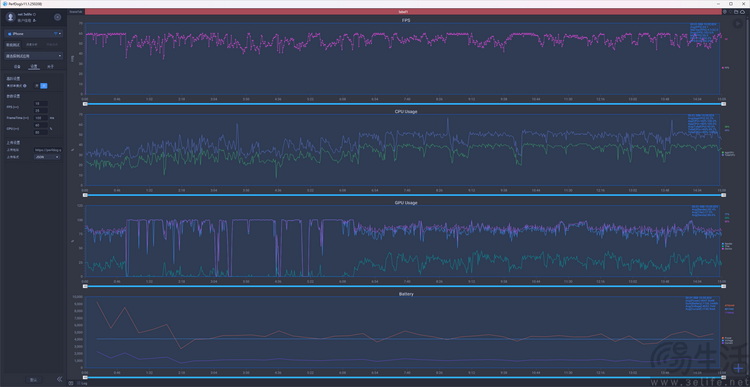This screenshot has width=750, height=387.
Task: Click the CPU Usage timeline left slider handle
Action: pyautogui.click(x=85, y=195)
